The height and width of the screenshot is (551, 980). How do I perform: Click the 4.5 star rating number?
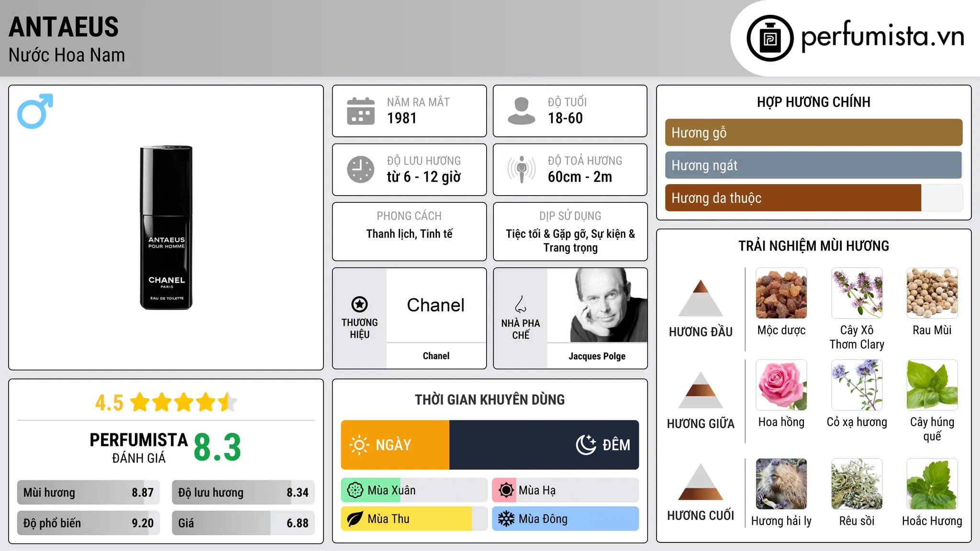110,403
